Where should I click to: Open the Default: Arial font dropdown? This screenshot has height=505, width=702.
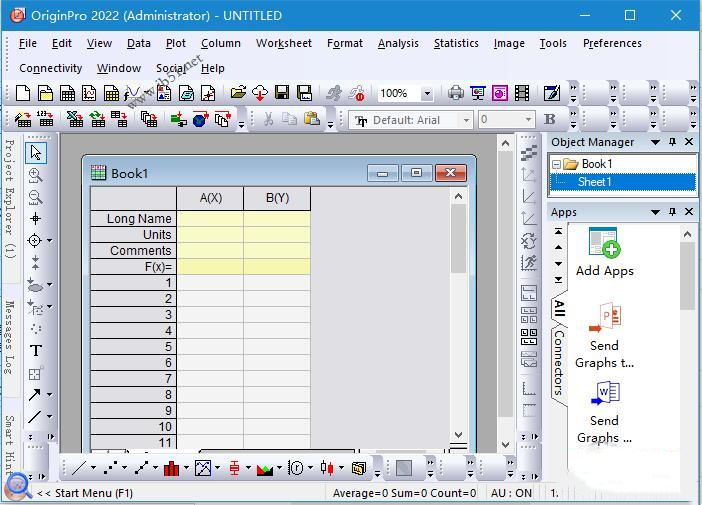tap(466, 120)
